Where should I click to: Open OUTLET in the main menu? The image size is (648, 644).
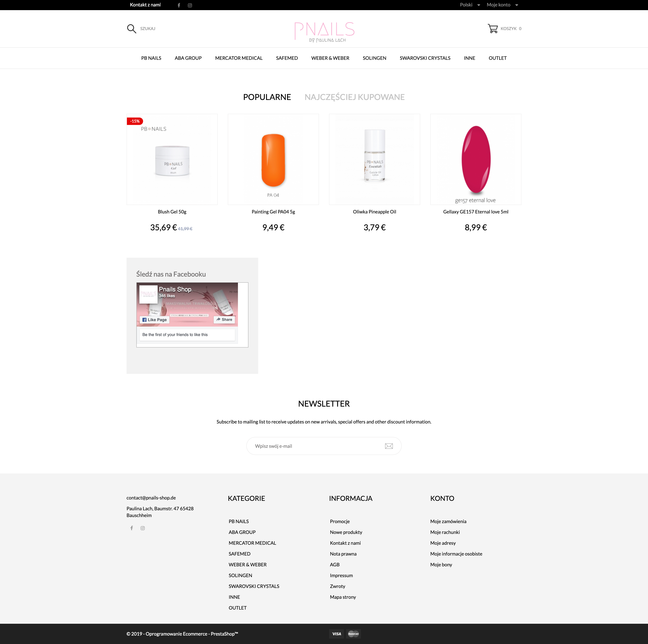497,58
